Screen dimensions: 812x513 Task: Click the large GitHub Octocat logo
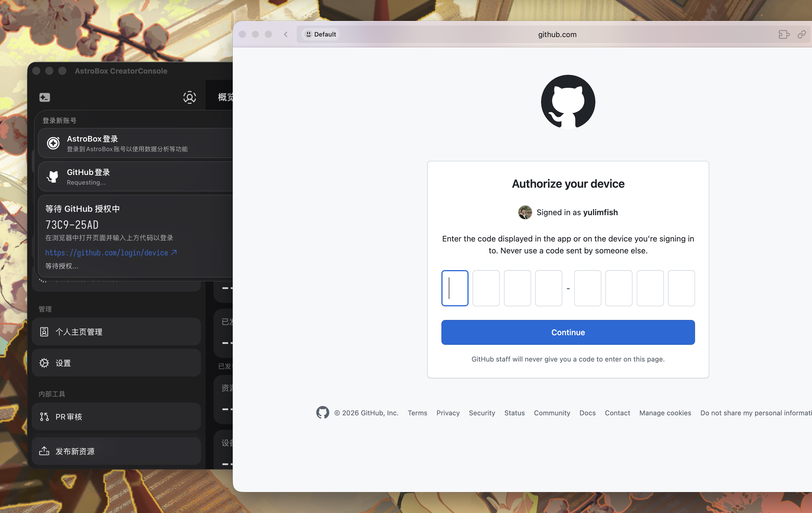click(x=568, y=102)
